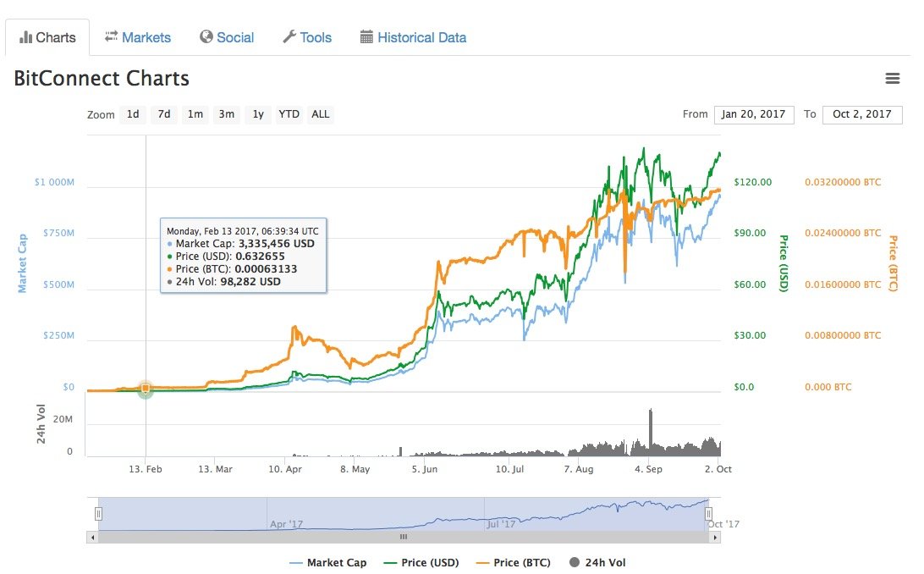Click the tall volume spike bar near 4. Sep
Viewport: 924px width, 574px height.
(651, 432)
